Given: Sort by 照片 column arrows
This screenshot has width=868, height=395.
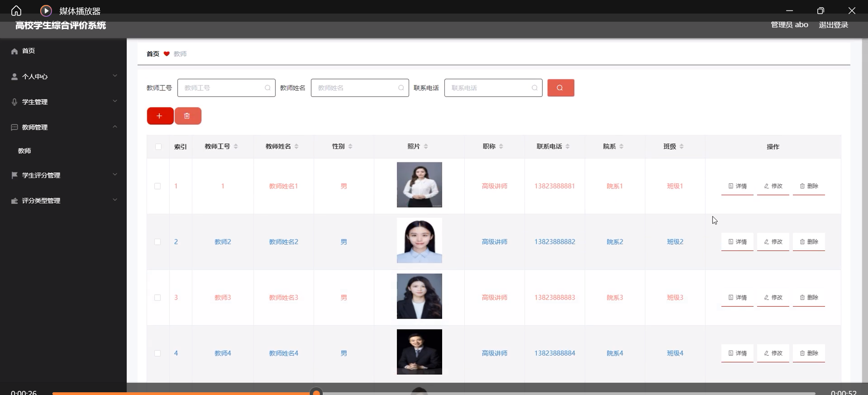Looking at the screenshot, I should 426,146.
